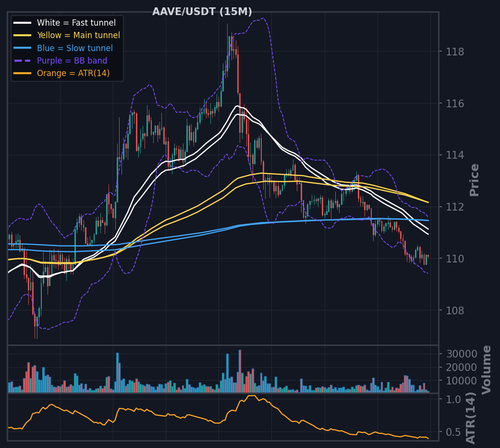Click the AAVE/USDT (15M) chart title
This screenshot has width=500, height=448.
(202, 12)
